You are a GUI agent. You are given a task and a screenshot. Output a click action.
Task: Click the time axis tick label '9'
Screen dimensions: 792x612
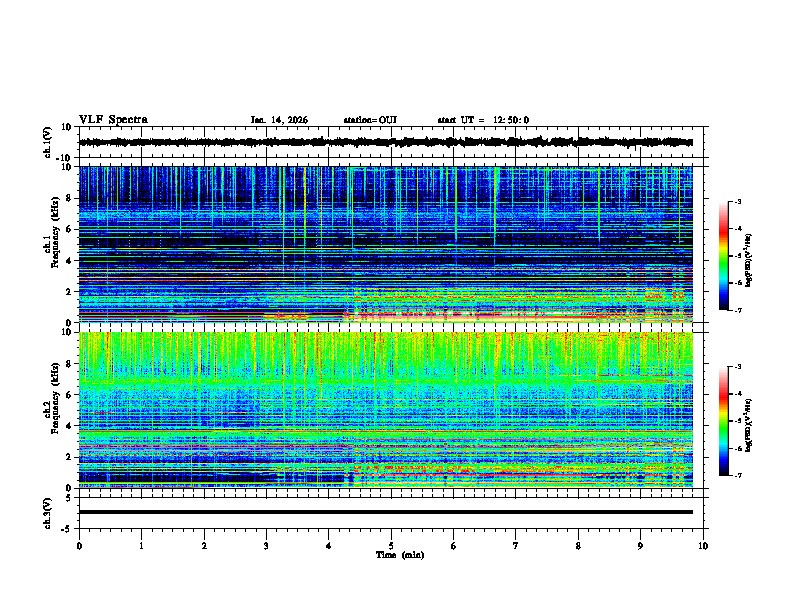click(640, 546)
